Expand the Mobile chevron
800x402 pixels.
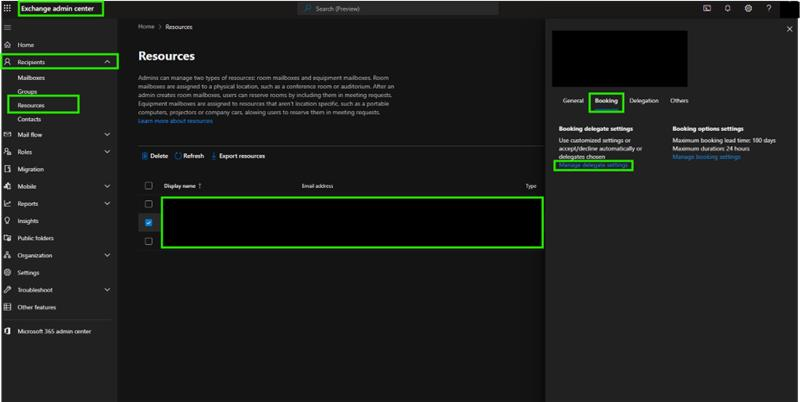click(x=107, y=186)
